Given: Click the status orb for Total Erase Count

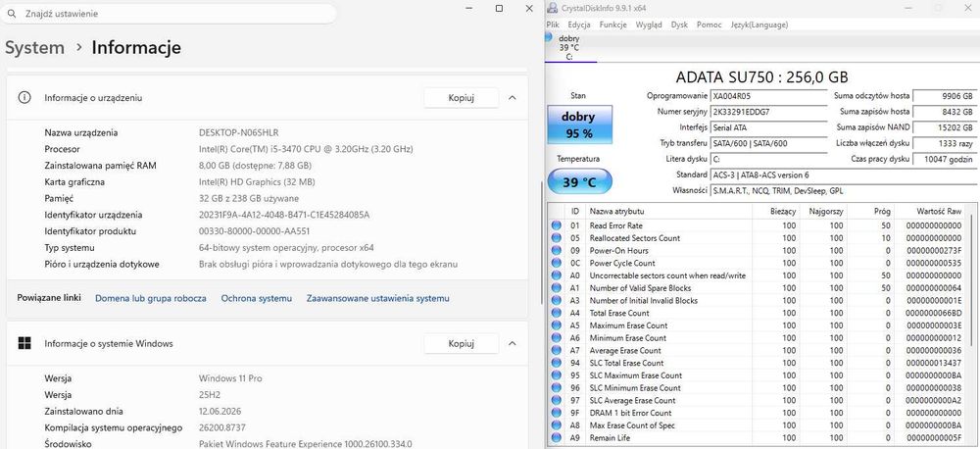Looking at the screenshot, I should click(557, 314).
